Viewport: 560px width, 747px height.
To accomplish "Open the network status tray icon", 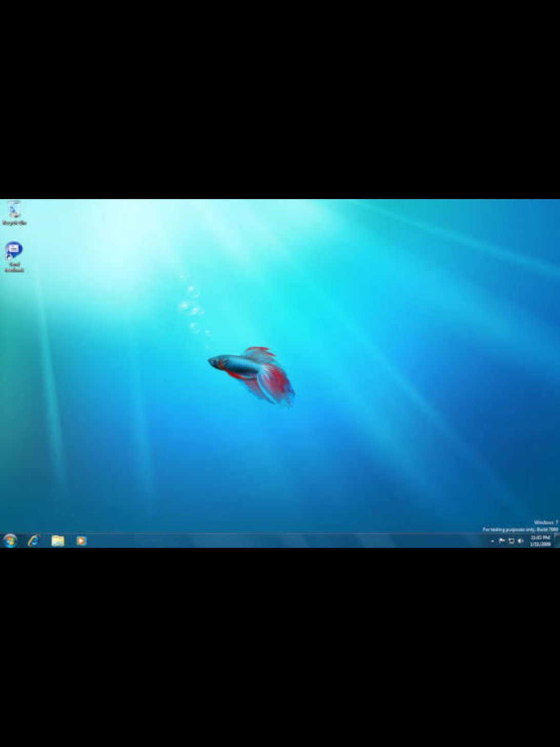I will 511,541.
